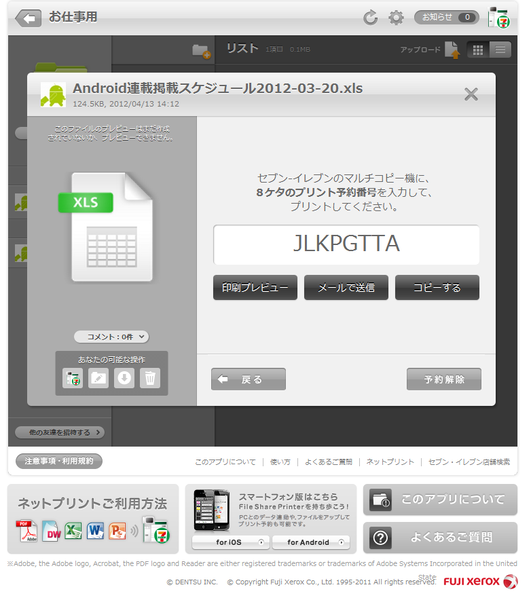The image size is (531, 600).
Task: Click the 戻る back button
Action: (248, 379)
